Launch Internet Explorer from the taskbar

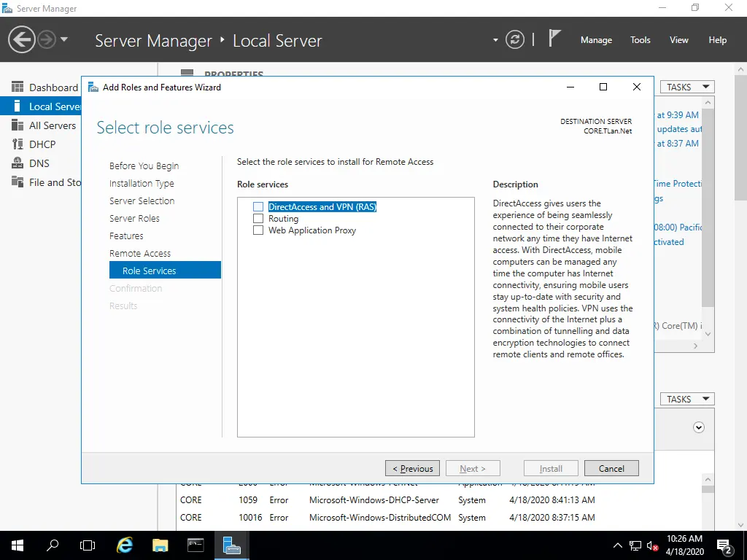point(125,545)
